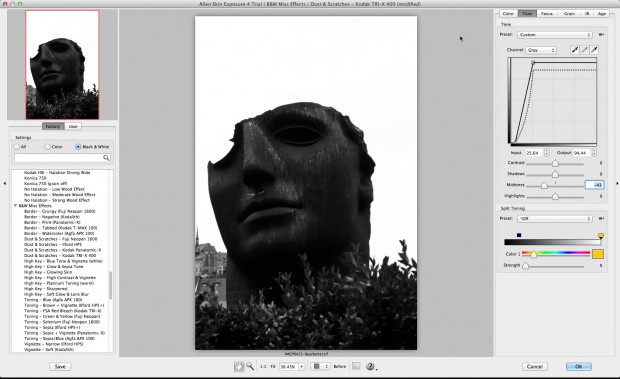This screenshot has height=379, width=620.
Task: Open the Help question mark menu
Action: click(x=371, y=366)
